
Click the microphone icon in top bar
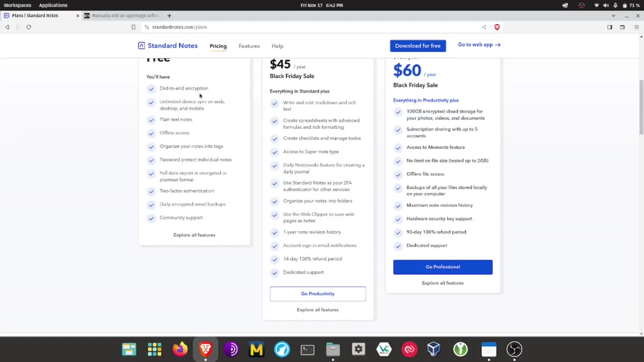615,5
